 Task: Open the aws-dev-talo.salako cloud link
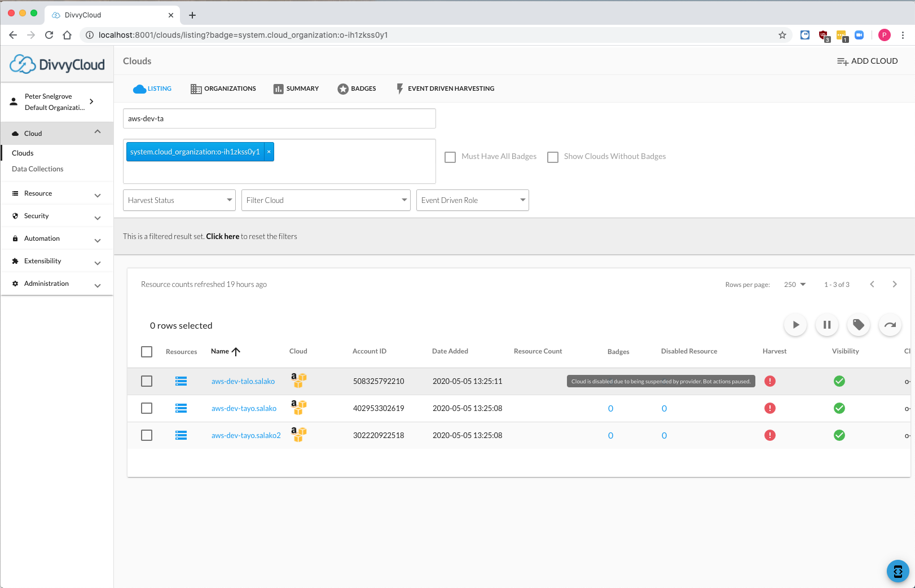point(243,381)
